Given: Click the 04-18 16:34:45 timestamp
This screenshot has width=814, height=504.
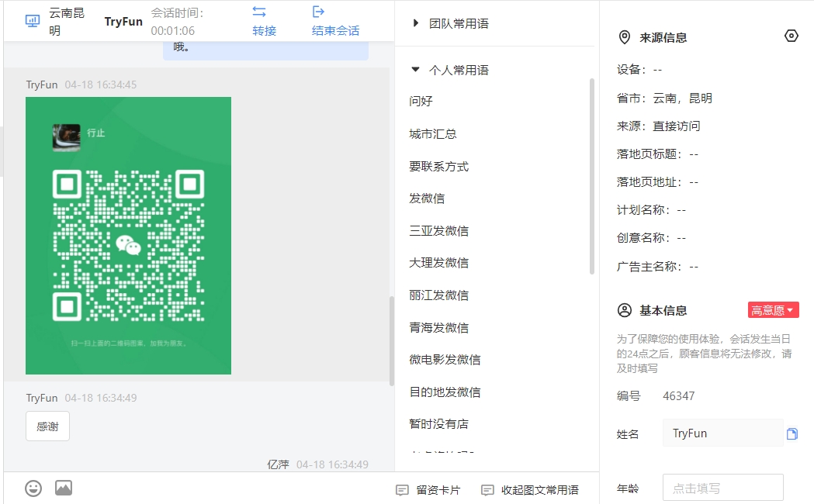Looking at the screenshot, I should 101,85.
